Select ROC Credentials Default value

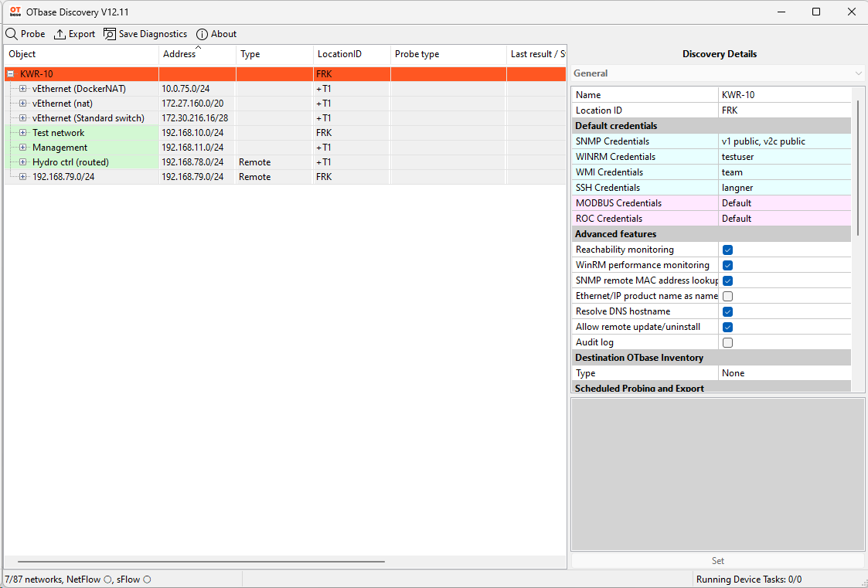point(785,219)
